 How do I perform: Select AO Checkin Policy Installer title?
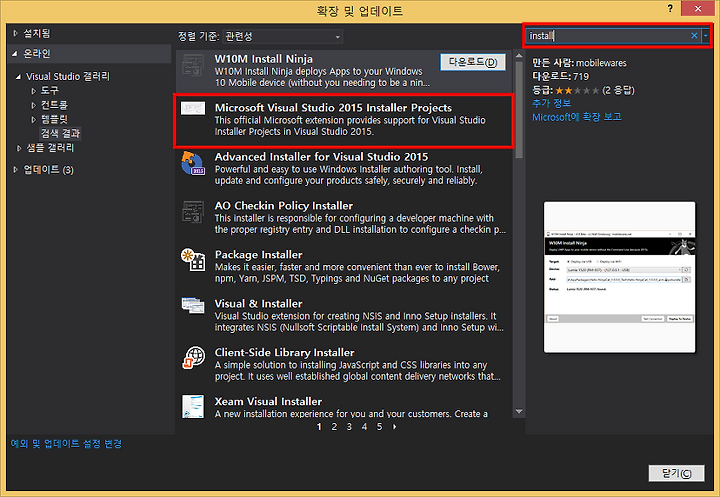click(x=284, y=206)
